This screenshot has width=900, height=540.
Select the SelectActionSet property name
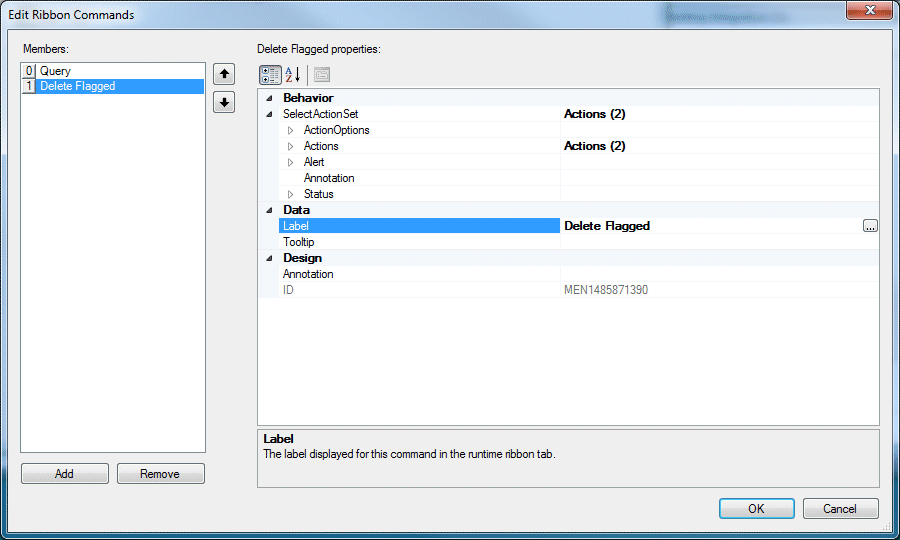coord(320,114)
